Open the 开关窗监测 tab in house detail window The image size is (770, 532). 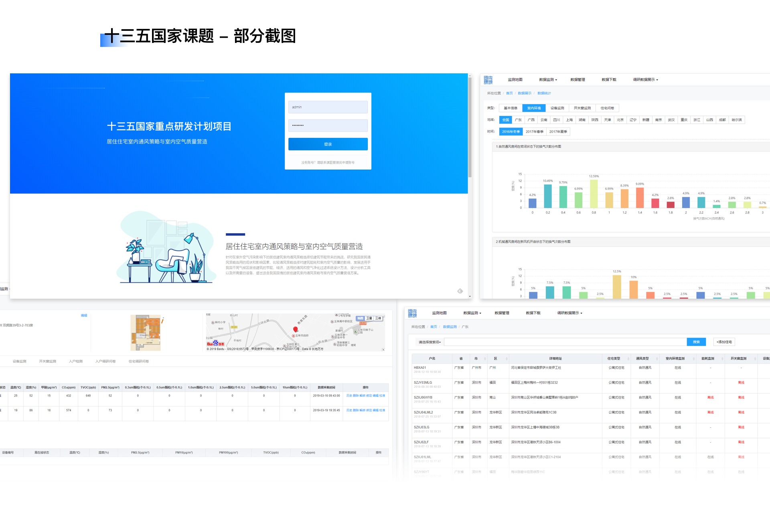(47, 361)
